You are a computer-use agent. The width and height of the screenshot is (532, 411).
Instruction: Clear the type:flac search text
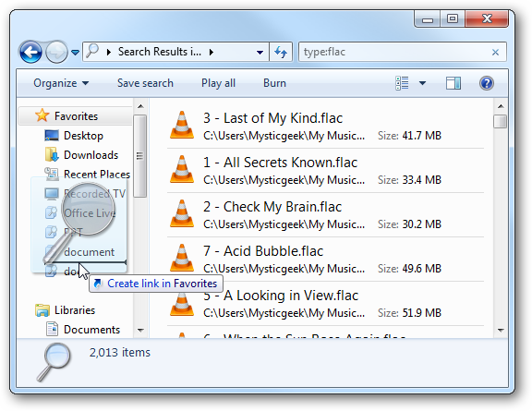tap(495, 53)
